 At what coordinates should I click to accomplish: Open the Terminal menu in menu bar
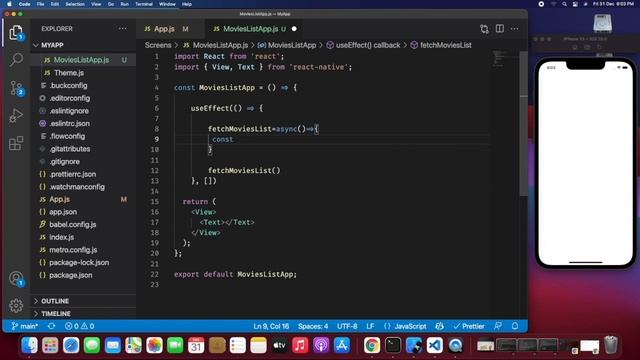(144, 4)
